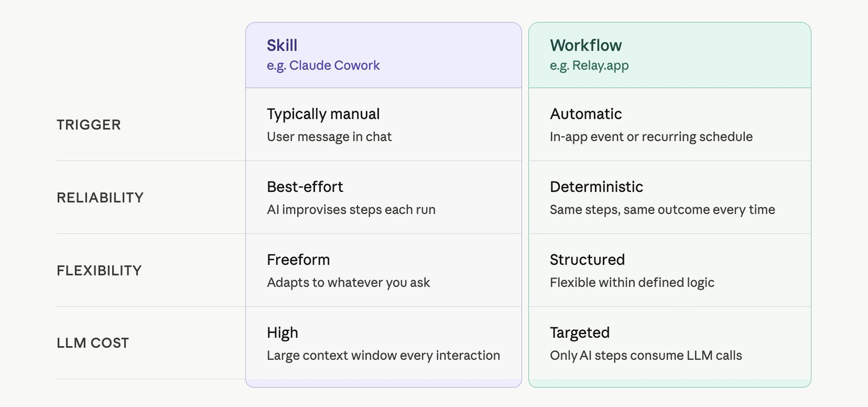Image resolution: width=868 pixels, height=407 pixels.
Task: Select the 'Typically manual' cell title
Action: tap(323, 114)
